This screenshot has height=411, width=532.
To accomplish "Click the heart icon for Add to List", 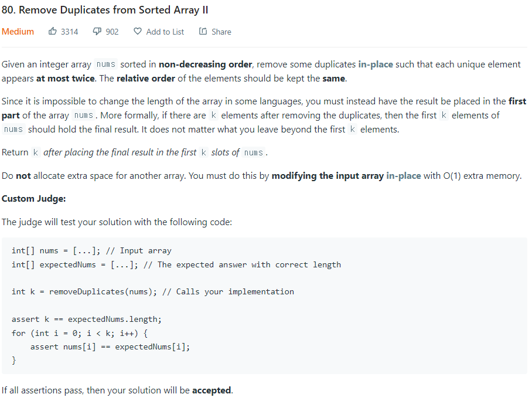I will click(138, 31).
